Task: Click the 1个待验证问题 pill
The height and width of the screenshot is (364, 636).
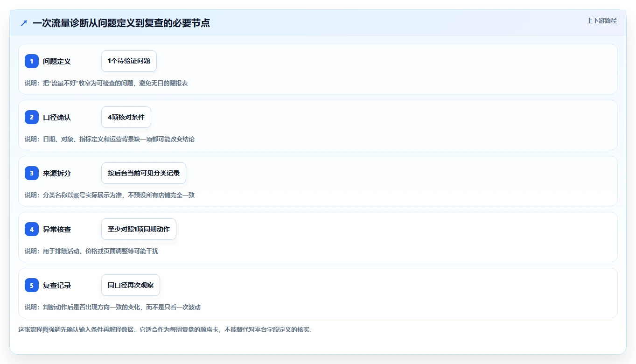Action: point(129,61)
